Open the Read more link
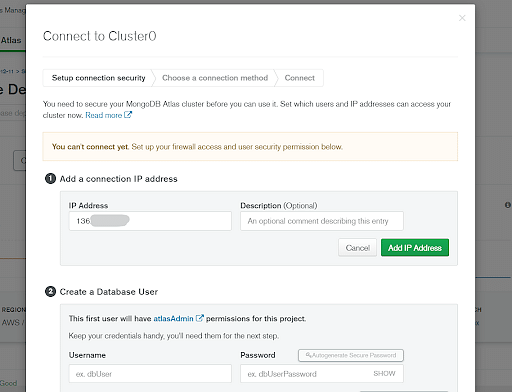This screenshot has width=512, height=392. point(104,115)
